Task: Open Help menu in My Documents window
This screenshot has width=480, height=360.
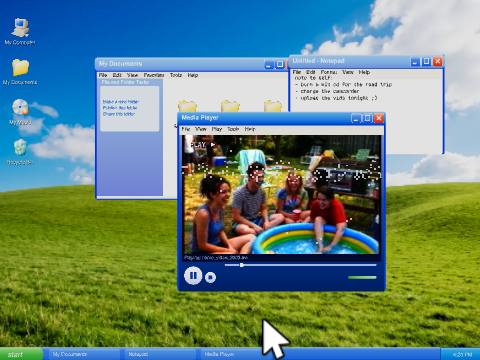Action: [193, 75]
